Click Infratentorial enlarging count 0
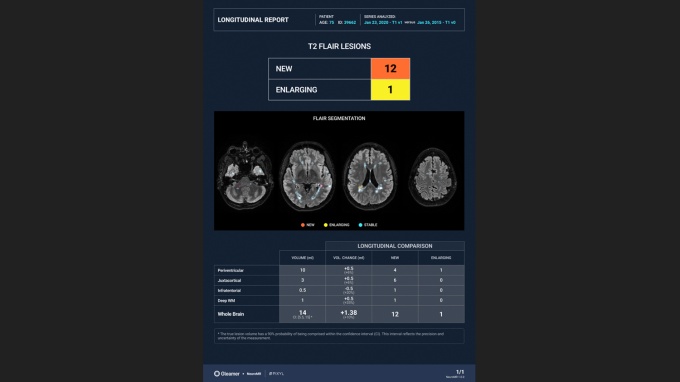The image size is (680, 382). (x=441, y=290)
